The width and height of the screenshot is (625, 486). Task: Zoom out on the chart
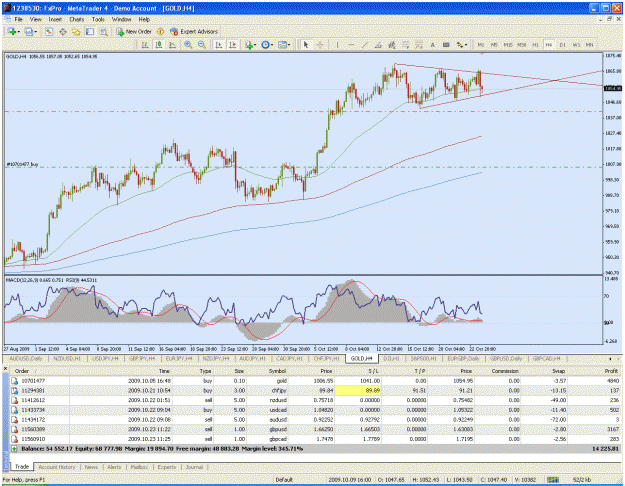(202, 45)
